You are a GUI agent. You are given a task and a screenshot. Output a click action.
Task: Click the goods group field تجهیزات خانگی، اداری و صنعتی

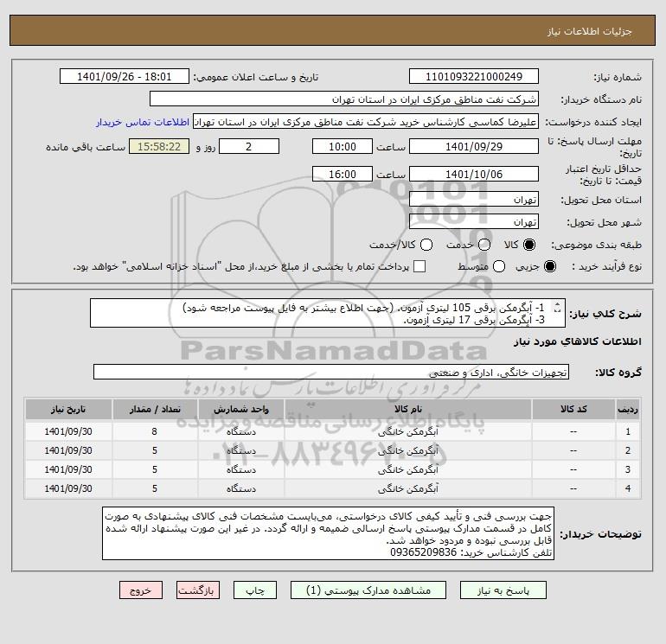[331, 372]
